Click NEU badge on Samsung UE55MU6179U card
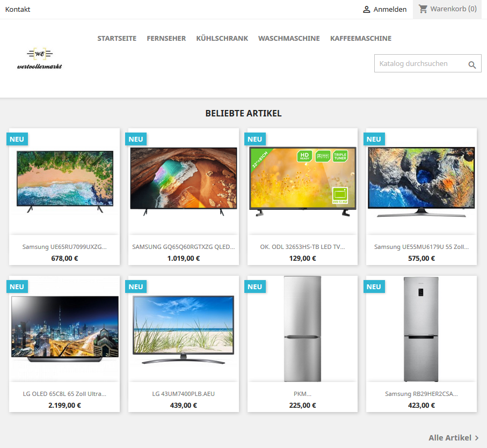The height and width of the screenshot is (448, 487). (x=374, y=139)
